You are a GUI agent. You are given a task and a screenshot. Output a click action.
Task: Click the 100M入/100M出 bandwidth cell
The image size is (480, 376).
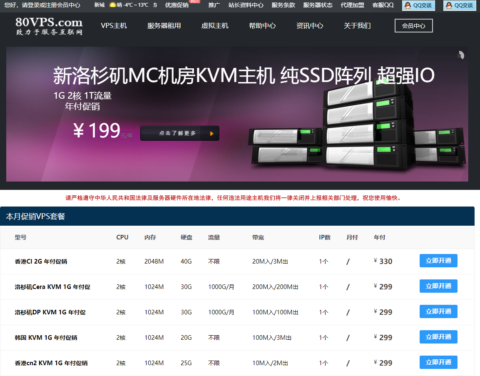pos(275,312)
